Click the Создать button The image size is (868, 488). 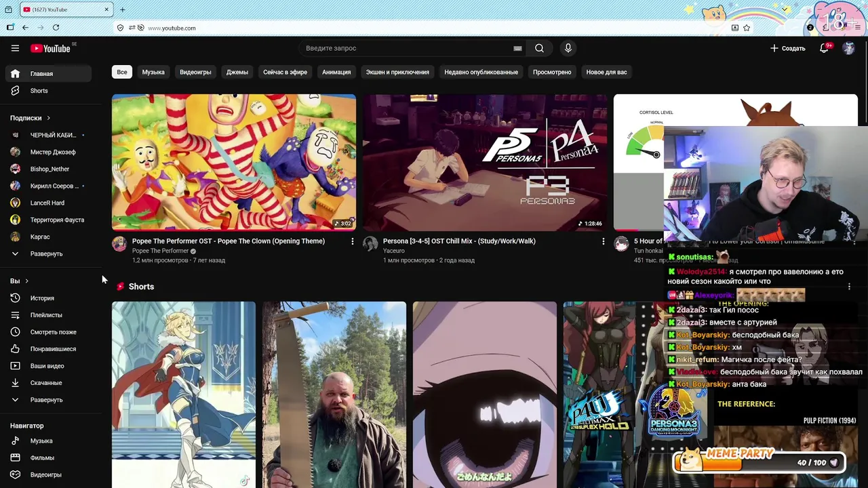click(787, 48)
